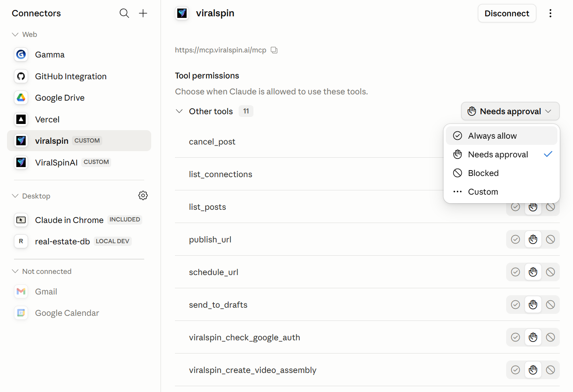Viewport: 573px width, 392px height.
Task: Click the viralspin logo in header
Action: pyautogui.click(x=182, y=13)
